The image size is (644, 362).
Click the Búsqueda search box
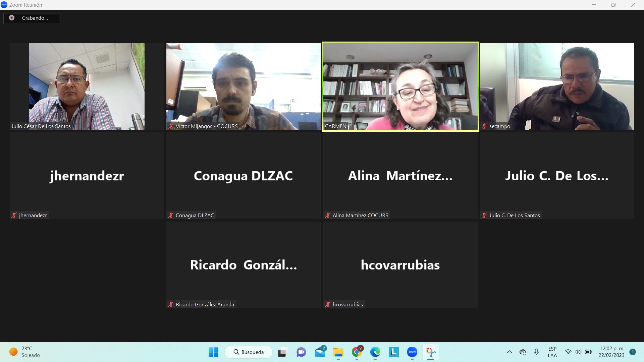pos(249,352)
